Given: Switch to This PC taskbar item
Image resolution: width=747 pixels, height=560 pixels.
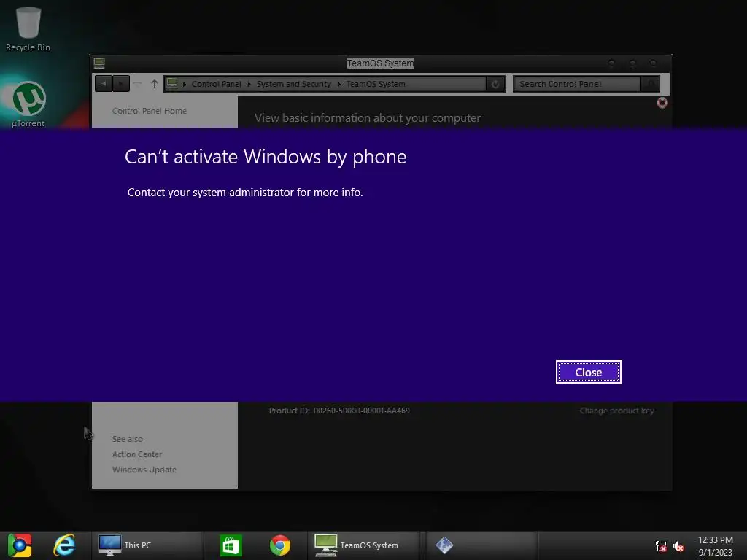Looking at the screenshot, I should pos(147,545).
